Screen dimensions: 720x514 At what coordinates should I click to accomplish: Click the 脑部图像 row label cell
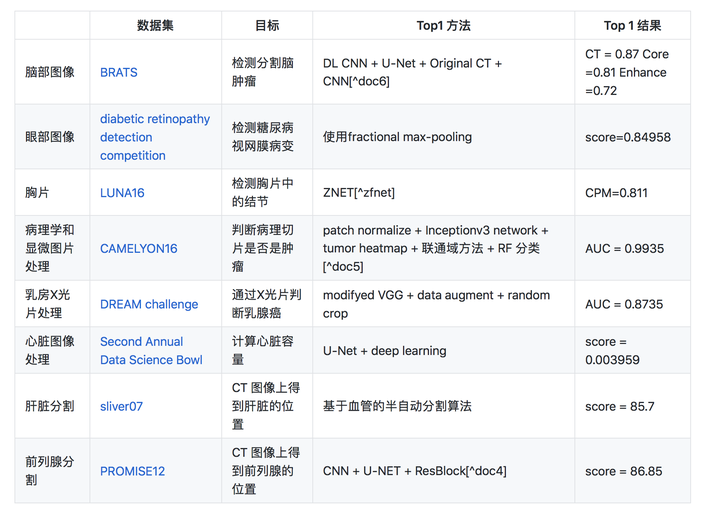point(50,72)
